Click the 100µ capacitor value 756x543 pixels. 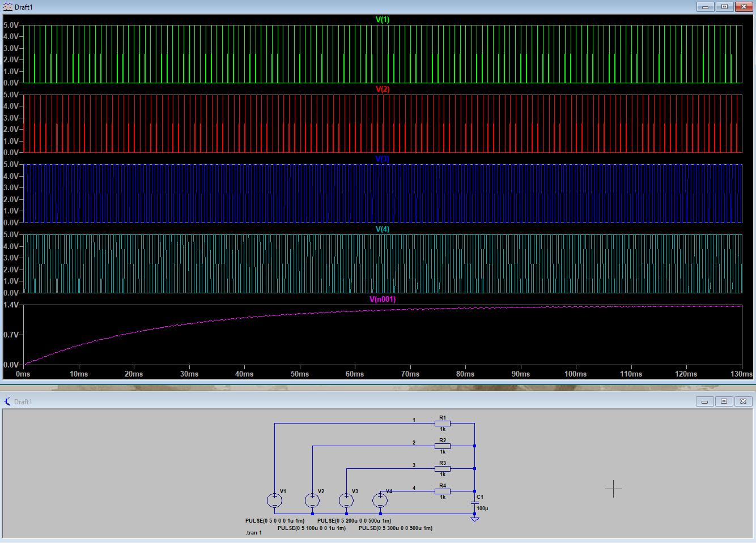click(482, 508)
